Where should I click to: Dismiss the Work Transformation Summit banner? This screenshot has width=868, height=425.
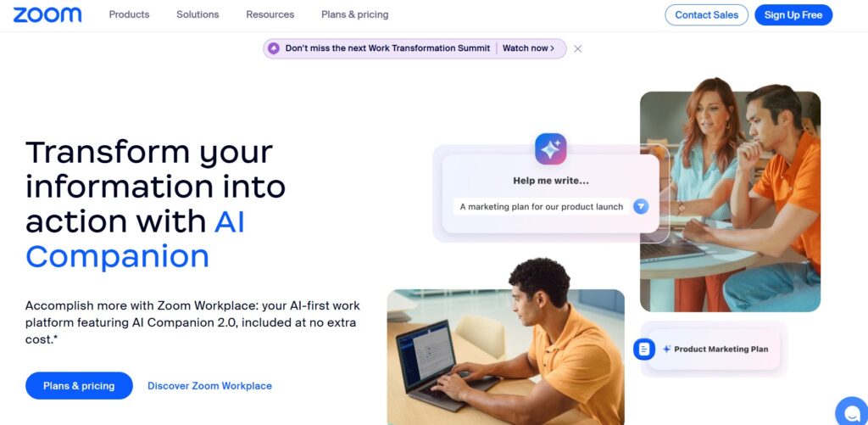click(x=577, y=48)
